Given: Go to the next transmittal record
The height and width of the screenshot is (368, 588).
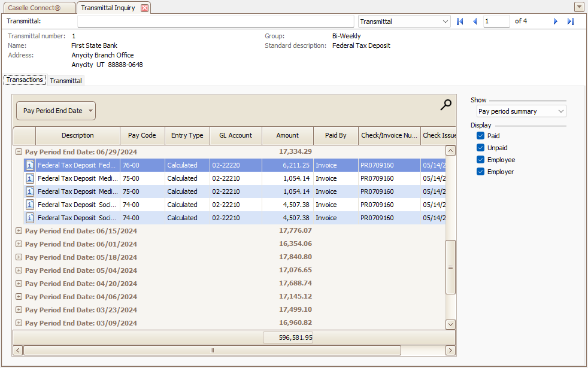Looking at the screenshot, I should (x=556, y=22).
